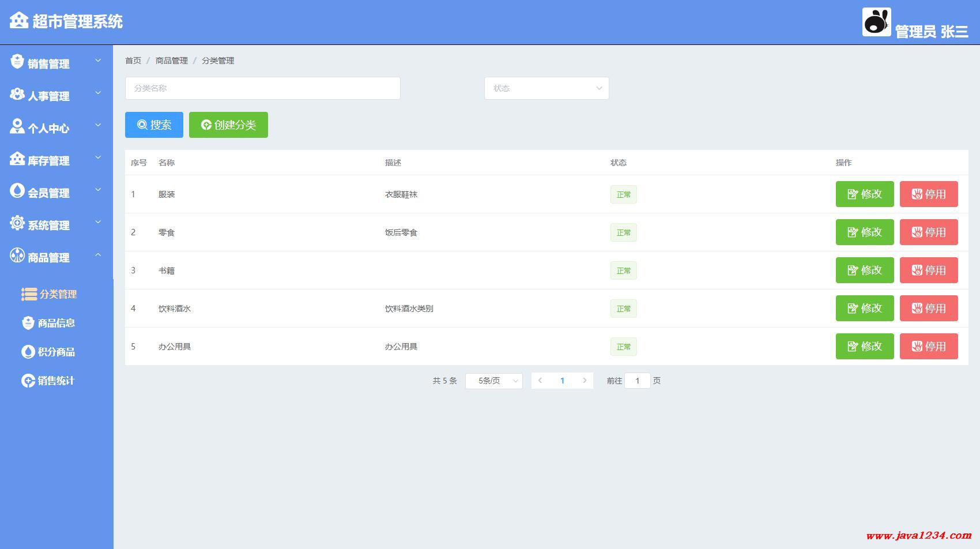The height and width of the screenshot is (549, 980).
Task: Click the plus icon in 创建分类 button
Action: [206, 125]
